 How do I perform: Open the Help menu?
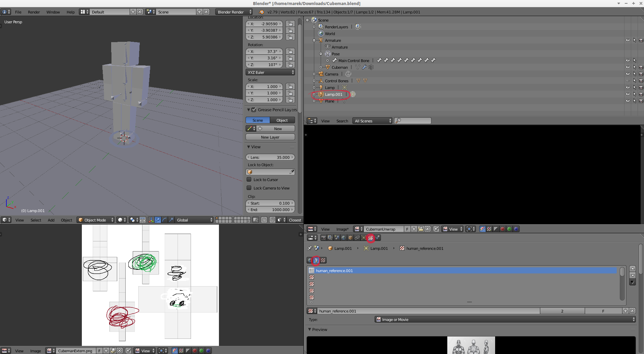pyautogui.click(x=70, y=12)
